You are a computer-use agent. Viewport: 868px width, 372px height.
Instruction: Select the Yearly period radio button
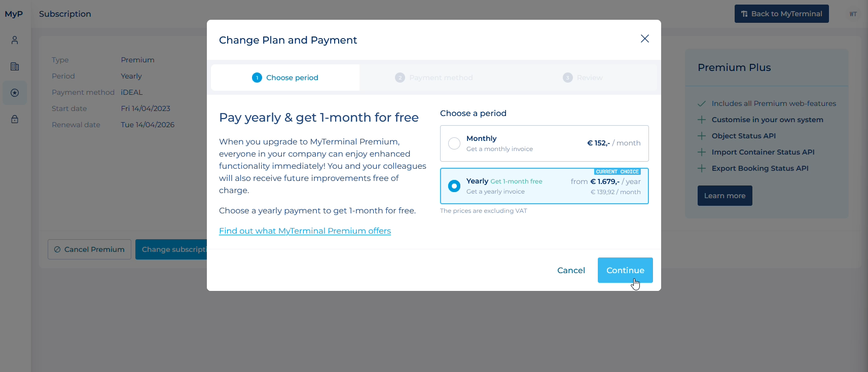(x=454, y=186)
